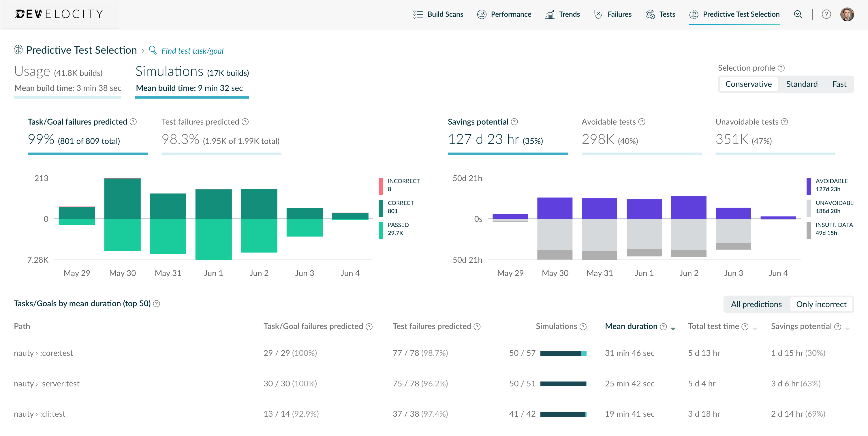
Task: Switch to the Standard selection profile tab
Action: tap(801, 84)
